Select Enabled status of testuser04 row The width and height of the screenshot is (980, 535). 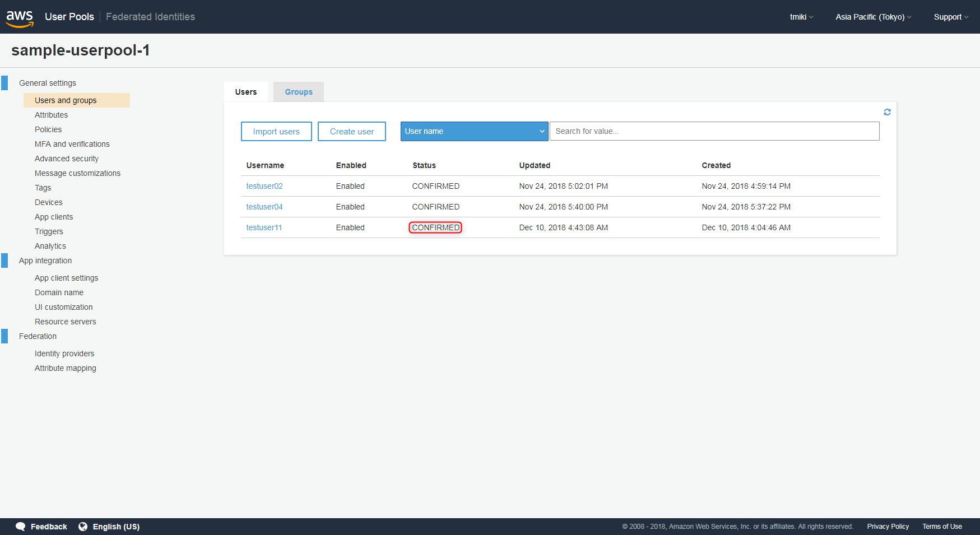click(x=350, y=206)
